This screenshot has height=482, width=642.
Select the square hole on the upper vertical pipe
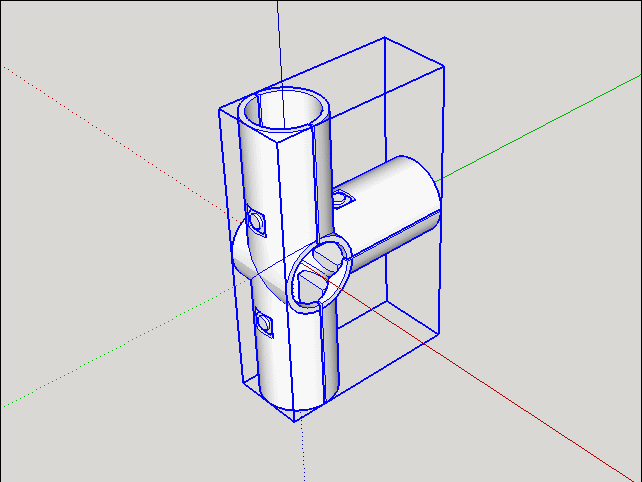tap(257, 221)
